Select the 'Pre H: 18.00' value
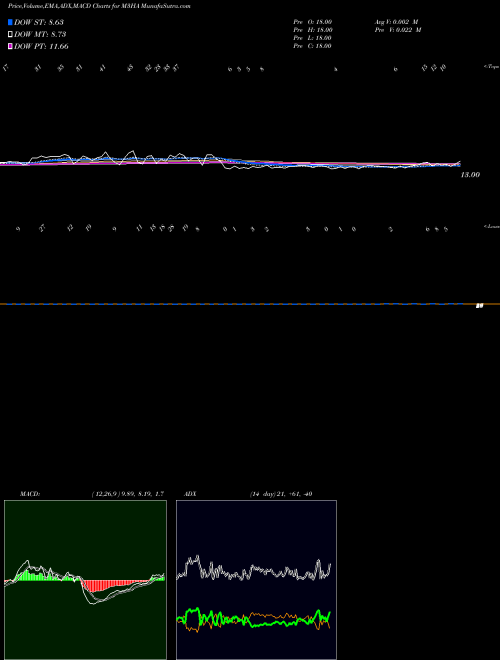Image resolution: width=500 pixels, height=660 pixels. 313,30
